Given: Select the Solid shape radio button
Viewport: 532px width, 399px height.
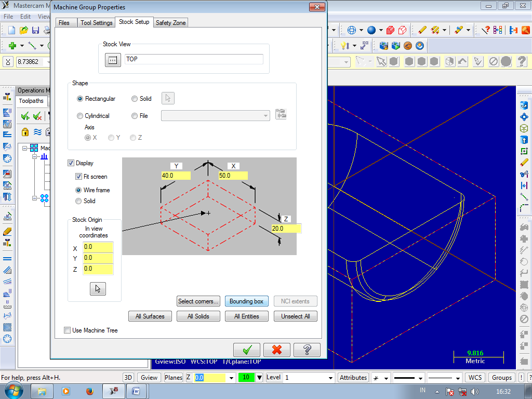Looking at the screenshot, I should [135, 99].
